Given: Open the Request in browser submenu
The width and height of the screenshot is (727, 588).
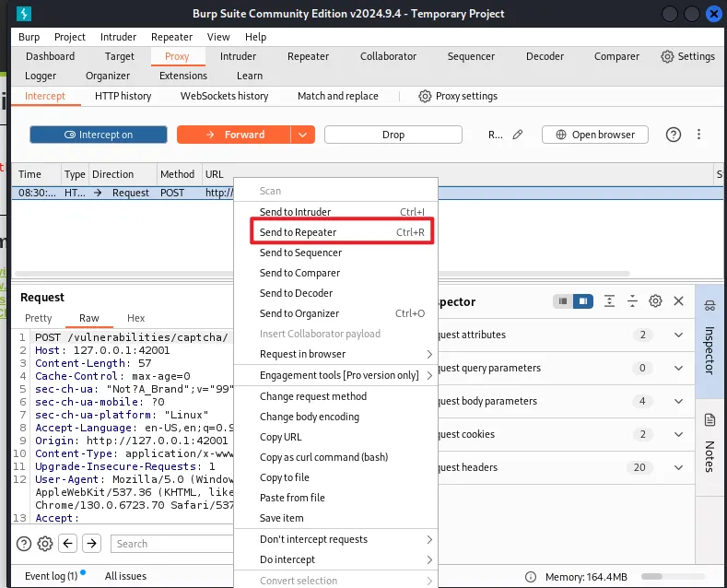Looking at the screenshot, I should pos(336,354).
